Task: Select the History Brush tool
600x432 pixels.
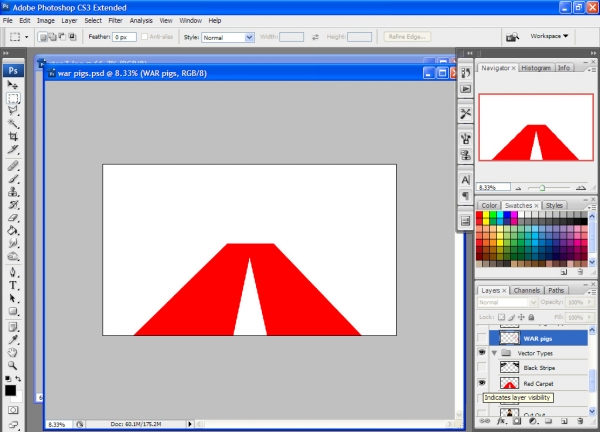Action: point(13,205)
